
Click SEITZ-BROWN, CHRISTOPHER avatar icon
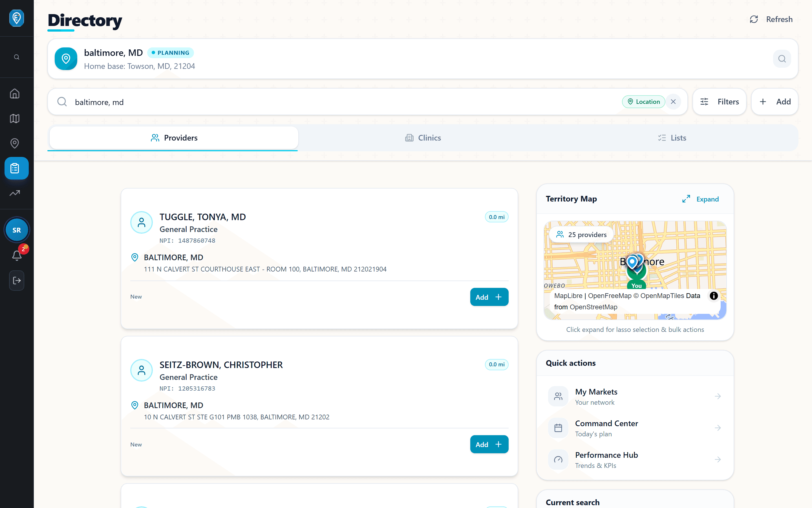coord(141,370)
